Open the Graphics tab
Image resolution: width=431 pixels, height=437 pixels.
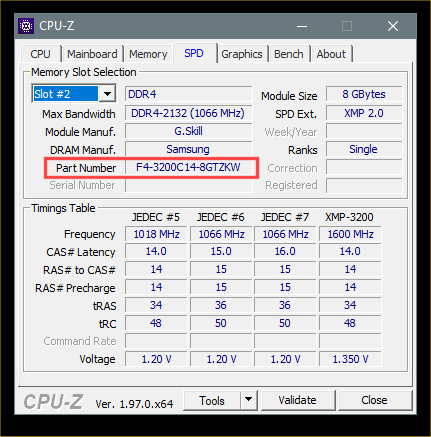coord(242,54)
